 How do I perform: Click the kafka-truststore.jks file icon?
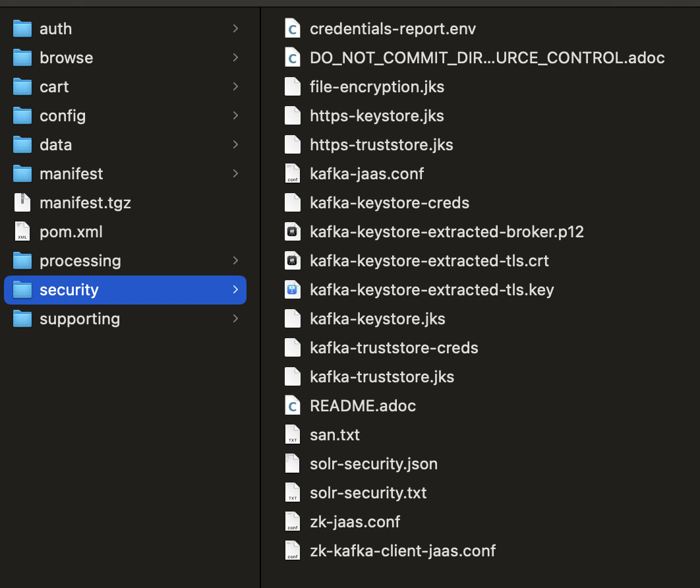[x=293, y=377]
